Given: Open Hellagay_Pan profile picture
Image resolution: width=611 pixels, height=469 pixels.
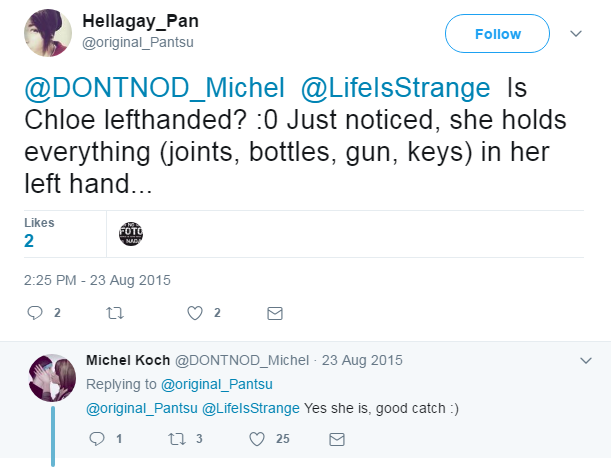Looking at the screenshot, I should [x=47, y=34].
